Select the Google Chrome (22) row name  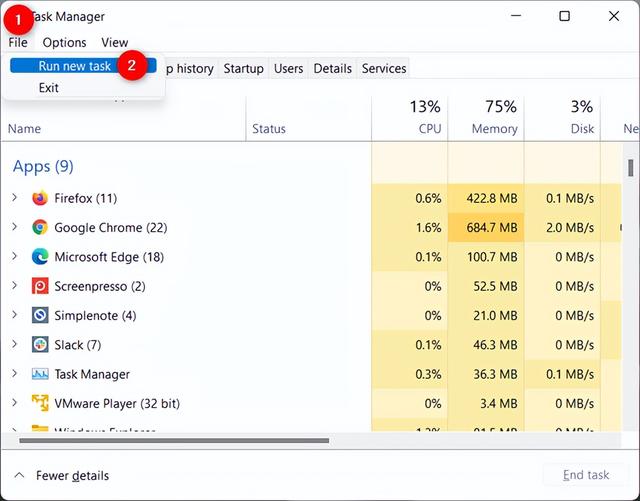(111, 227)
